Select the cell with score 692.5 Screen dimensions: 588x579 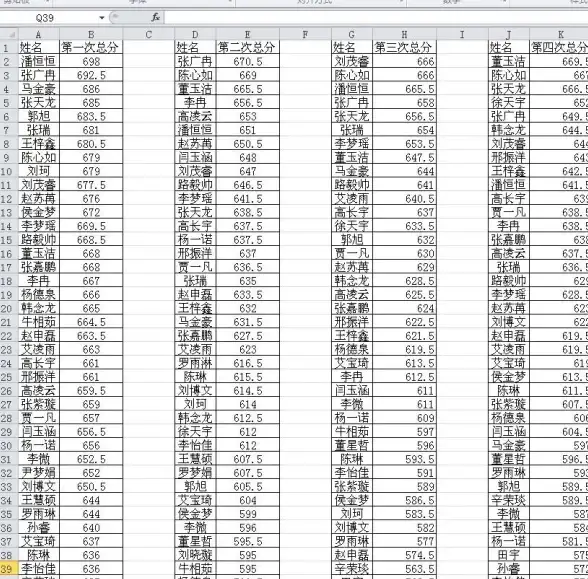(x=91, y=75)
